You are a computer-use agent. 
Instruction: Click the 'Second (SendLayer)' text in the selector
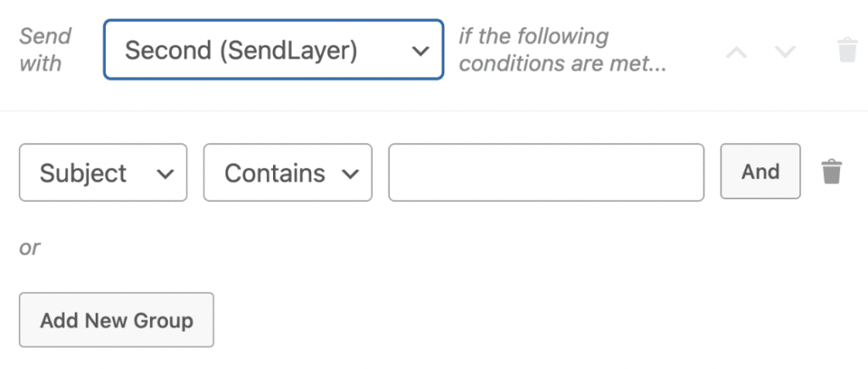coord(241,51)
